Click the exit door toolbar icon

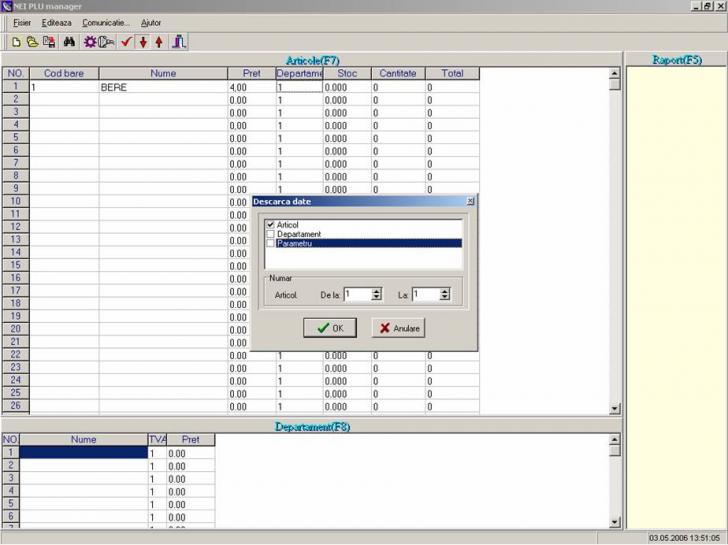[179, 42]
